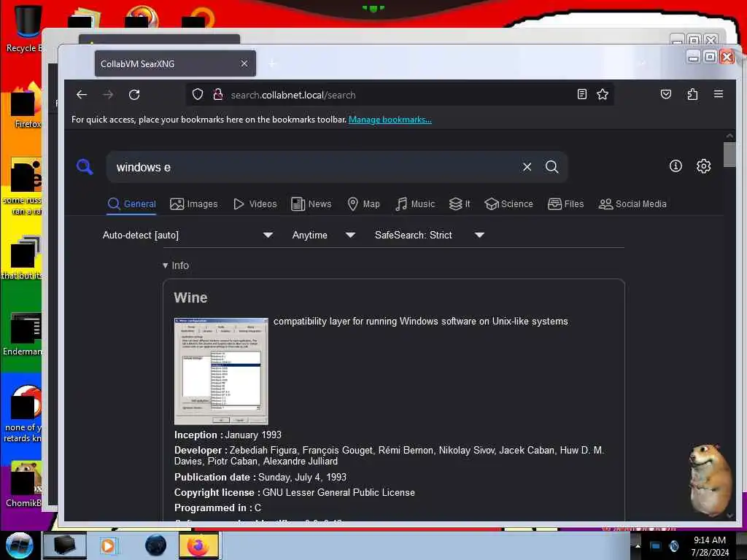Open a new tab with the plus button
Viewport: 747px width, 560px height.
coord(272,63)
